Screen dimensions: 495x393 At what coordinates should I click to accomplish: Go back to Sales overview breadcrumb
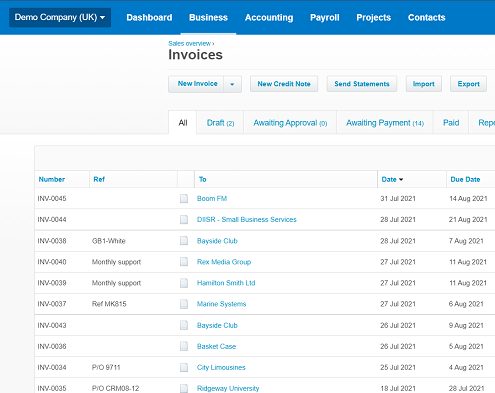click(x=189, y=44)
